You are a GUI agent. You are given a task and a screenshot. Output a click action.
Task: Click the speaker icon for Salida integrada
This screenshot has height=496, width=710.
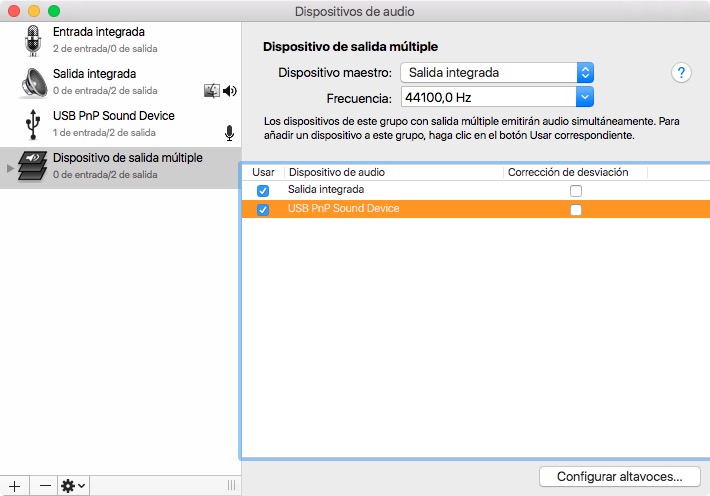coord(33,82)
